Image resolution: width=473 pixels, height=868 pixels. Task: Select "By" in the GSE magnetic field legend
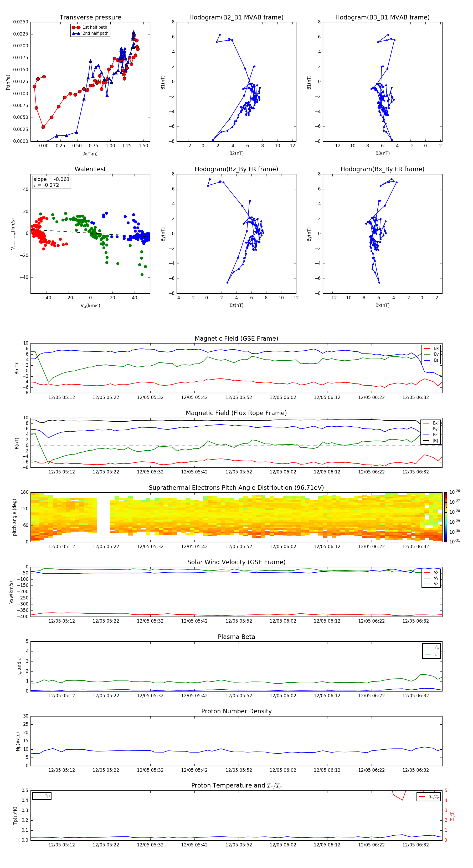coord(431,354)
